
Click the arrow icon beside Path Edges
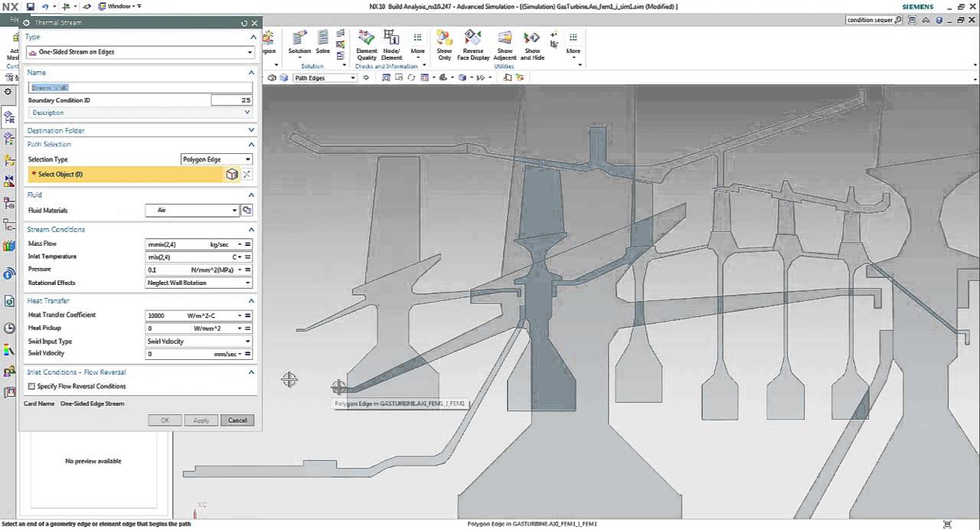coord(367,77)
